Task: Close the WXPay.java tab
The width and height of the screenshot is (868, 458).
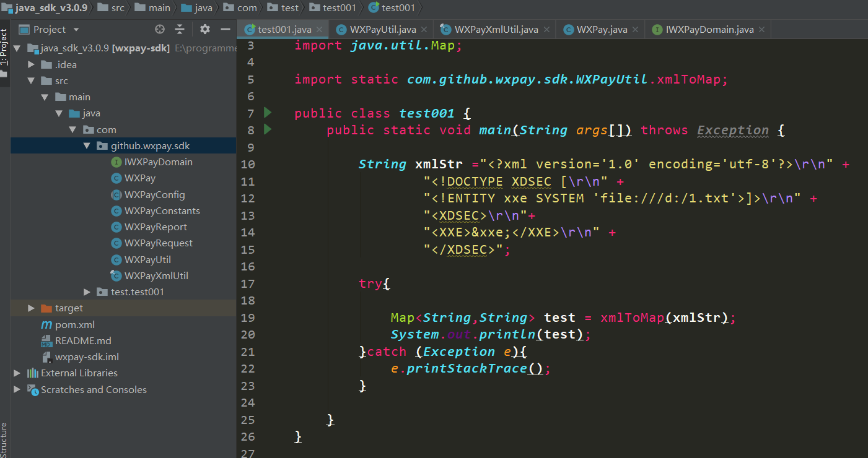Action: pos(635,30)
